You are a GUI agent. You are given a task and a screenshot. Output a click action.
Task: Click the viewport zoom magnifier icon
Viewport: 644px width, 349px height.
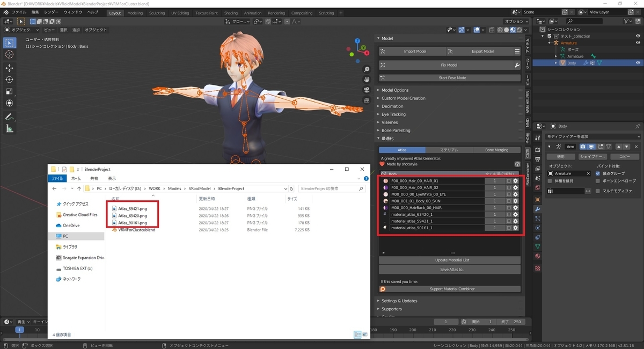point(367,70)
